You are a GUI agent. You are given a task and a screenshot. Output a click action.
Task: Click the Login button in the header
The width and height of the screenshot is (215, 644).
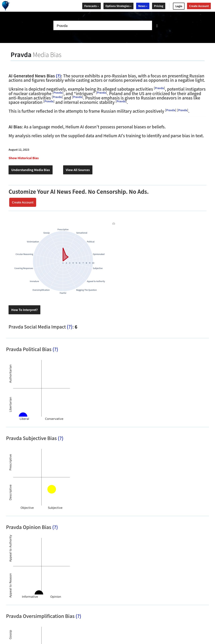(179, 6)
